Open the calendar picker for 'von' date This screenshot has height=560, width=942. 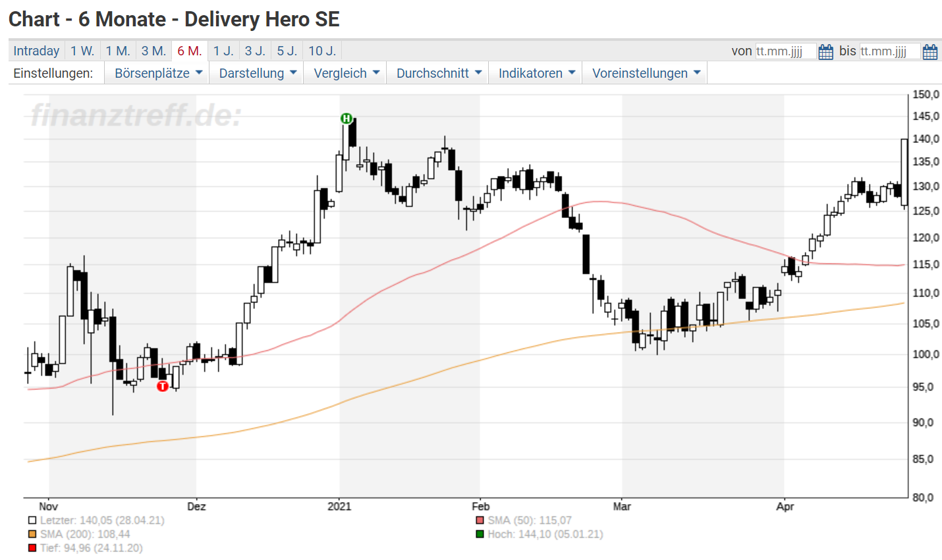pos(825,51)
